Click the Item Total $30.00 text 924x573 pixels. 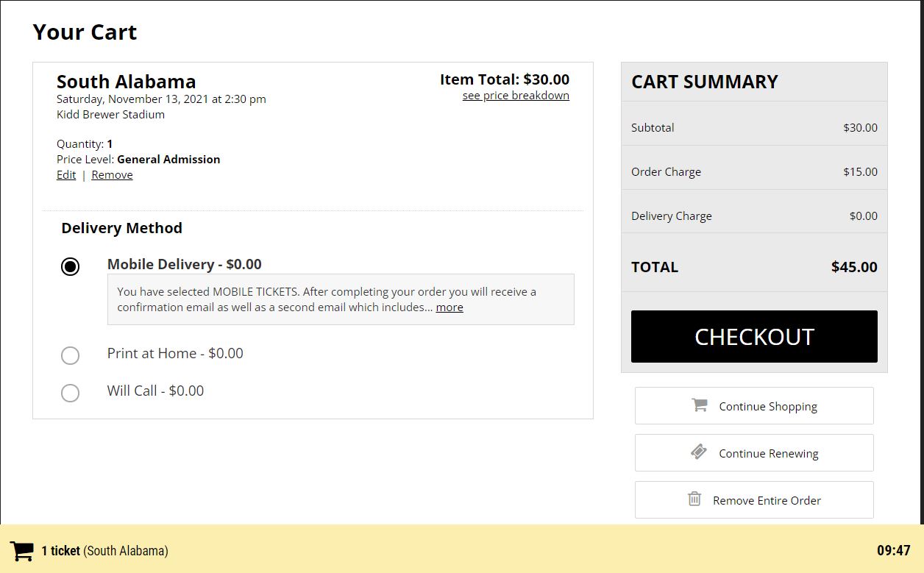(504, 79)
